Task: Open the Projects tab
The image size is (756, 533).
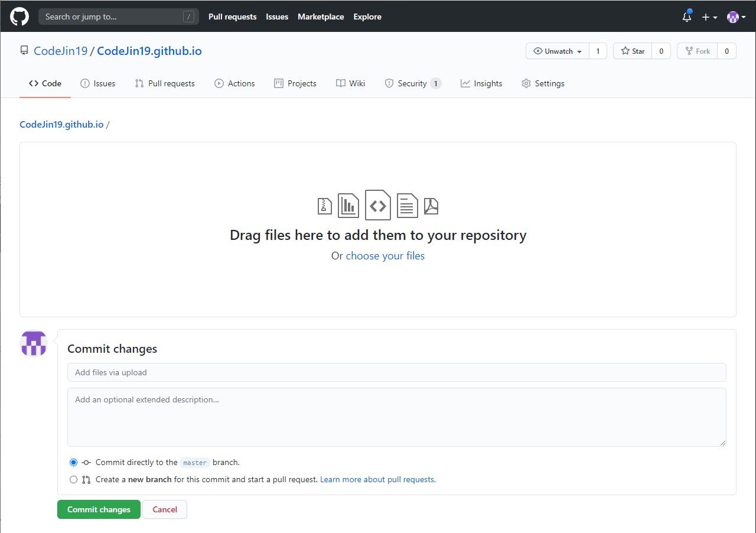Action: [295, 83]
